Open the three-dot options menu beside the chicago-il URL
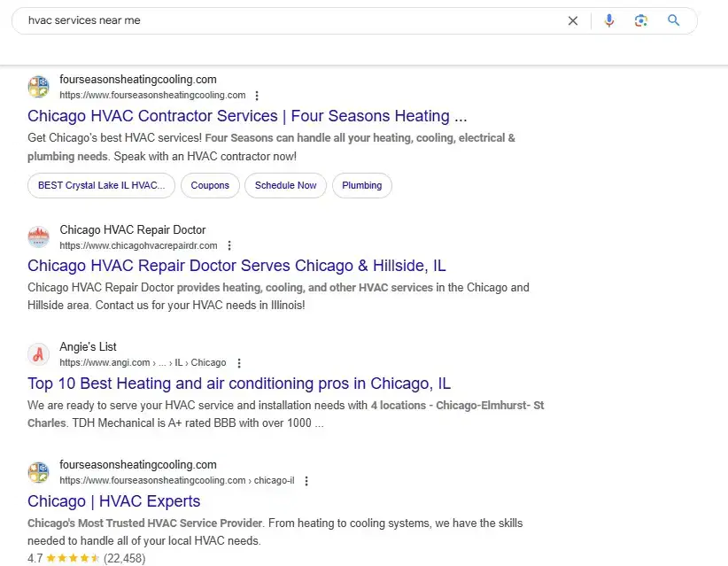The width and height of the screenshot is (728, 566). coord(306,481)
